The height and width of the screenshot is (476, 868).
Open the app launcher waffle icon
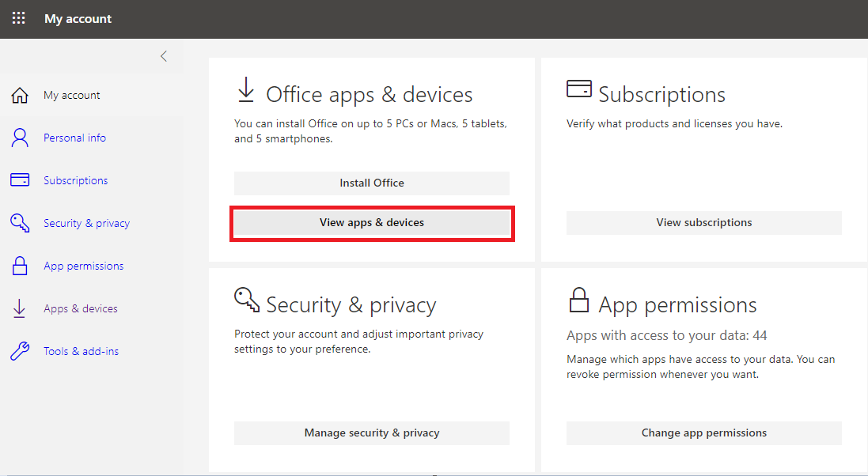coord(18,18)
